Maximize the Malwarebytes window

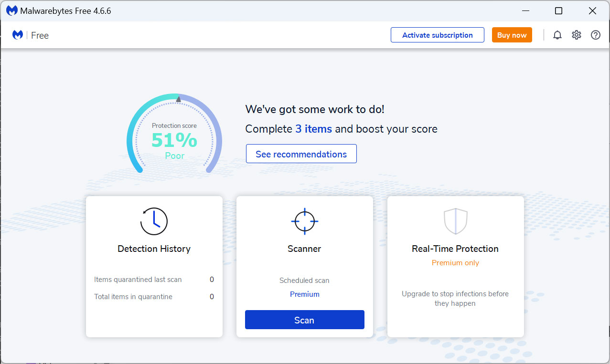coord(558,10)
